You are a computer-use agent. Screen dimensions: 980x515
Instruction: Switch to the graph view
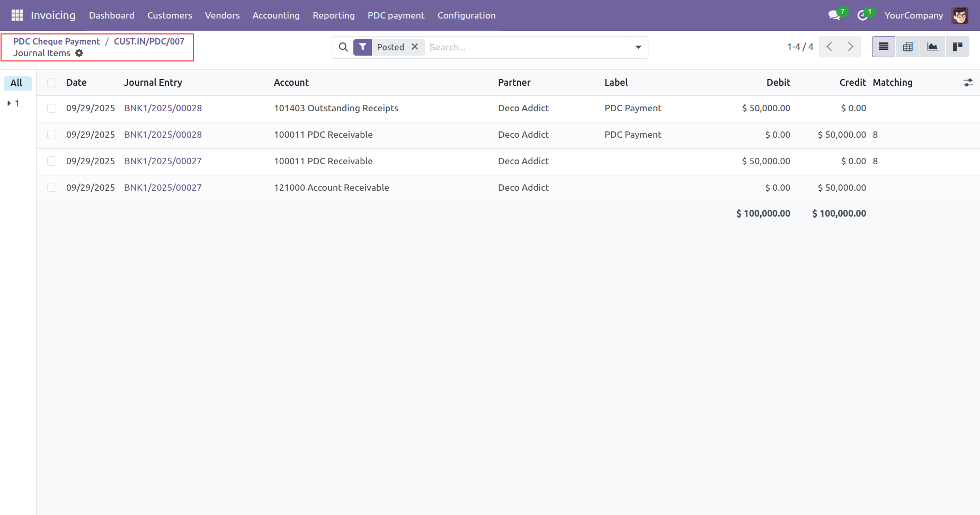pyautogui.click(x=932, y=47)
